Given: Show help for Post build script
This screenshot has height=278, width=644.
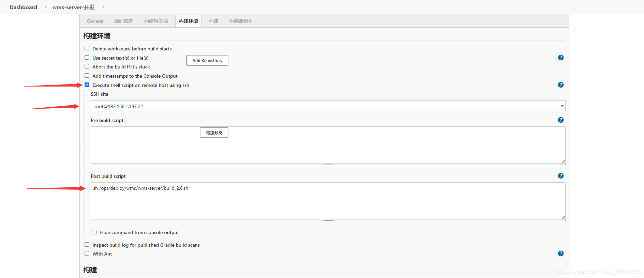Looking at the screenshot, I should 560,176.
